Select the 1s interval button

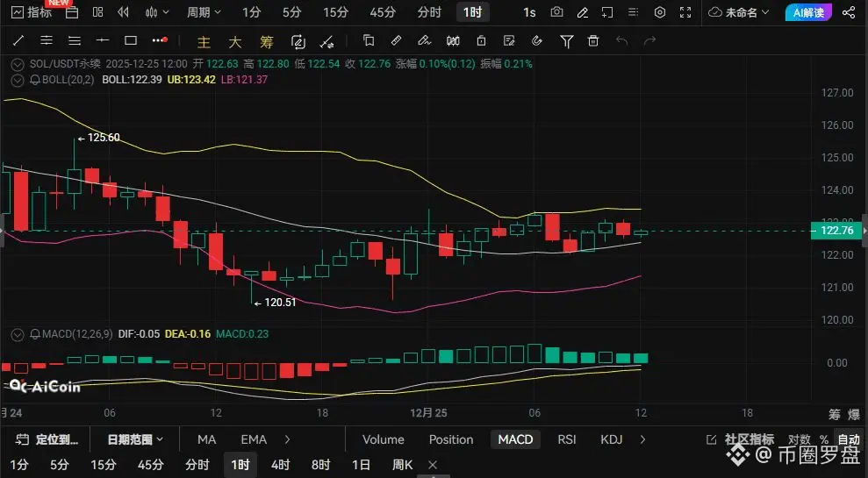click(x=529, y=12)
